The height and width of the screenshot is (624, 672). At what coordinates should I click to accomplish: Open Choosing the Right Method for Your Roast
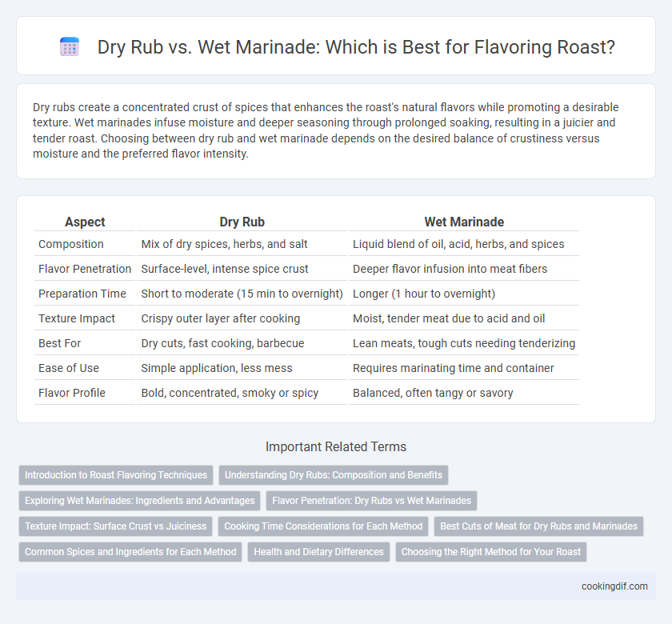pos(491,552)
